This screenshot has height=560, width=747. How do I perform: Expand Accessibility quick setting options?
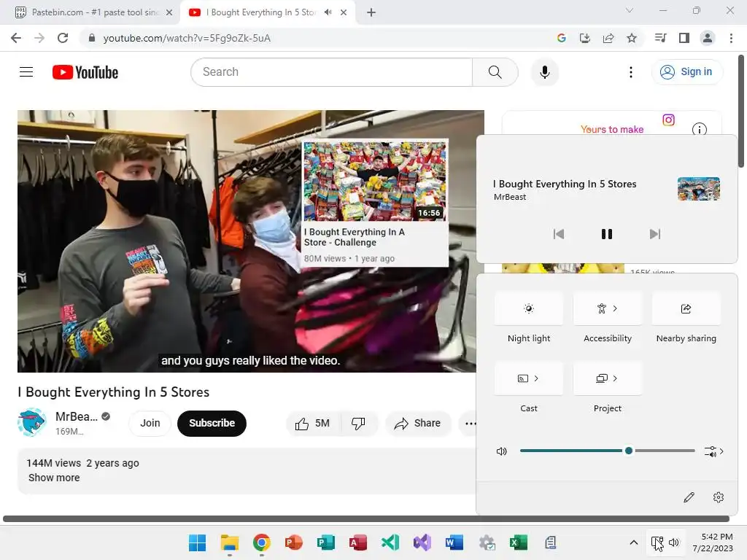tap(608, 308)
